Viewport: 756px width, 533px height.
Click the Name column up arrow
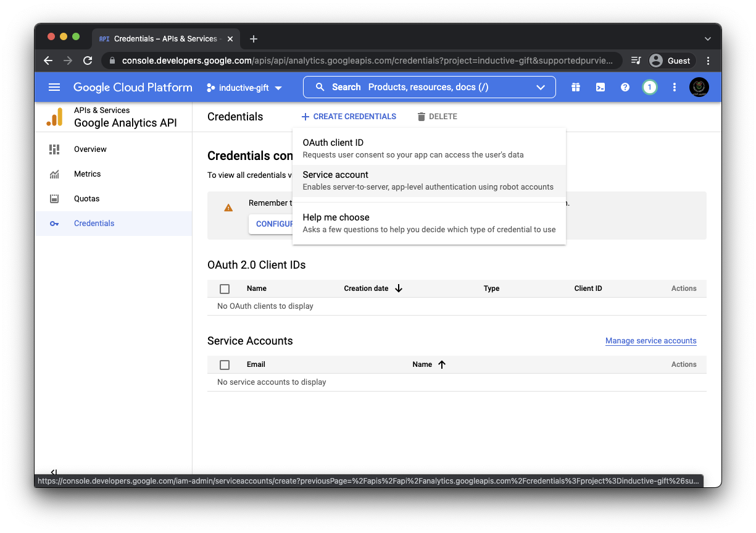pos(442,364)
